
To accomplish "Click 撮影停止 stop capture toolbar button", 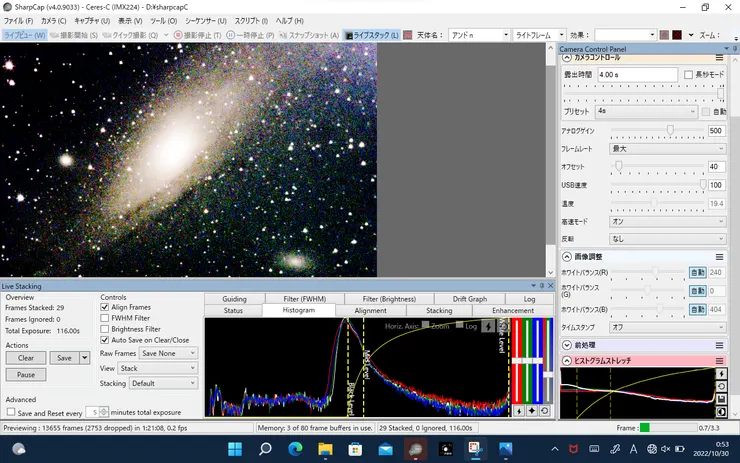I will point(197,35).
